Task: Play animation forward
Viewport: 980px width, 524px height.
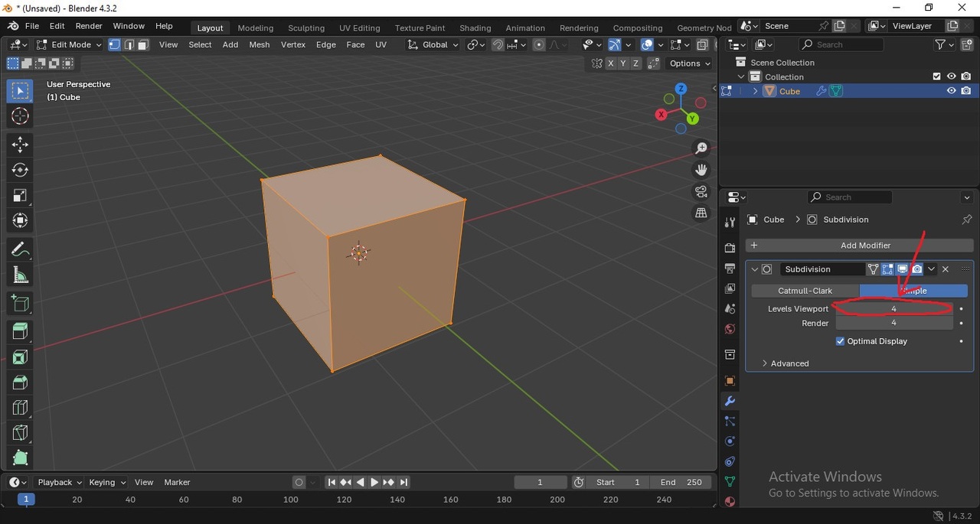Action: tap(374, 482)
